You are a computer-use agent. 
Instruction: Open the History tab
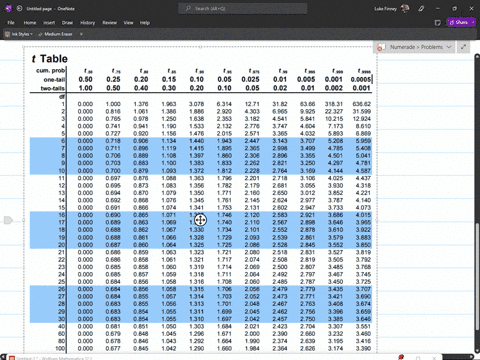pos(87,23)
